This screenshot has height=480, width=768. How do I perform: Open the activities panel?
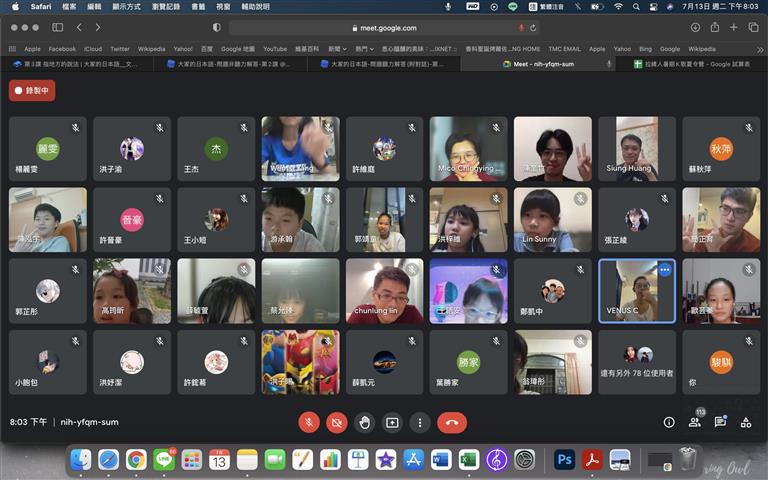tap(746, 422)
